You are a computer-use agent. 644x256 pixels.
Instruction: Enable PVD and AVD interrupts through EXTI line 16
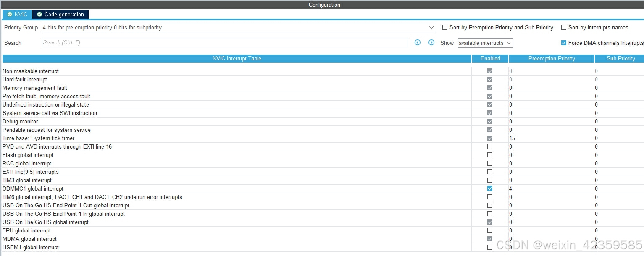click(490, 147)
